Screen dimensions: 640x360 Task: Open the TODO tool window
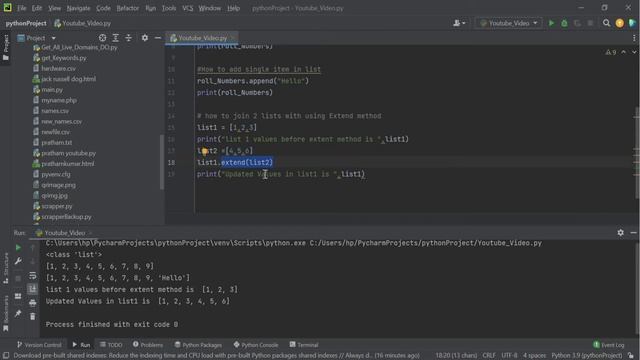(111, 345)
